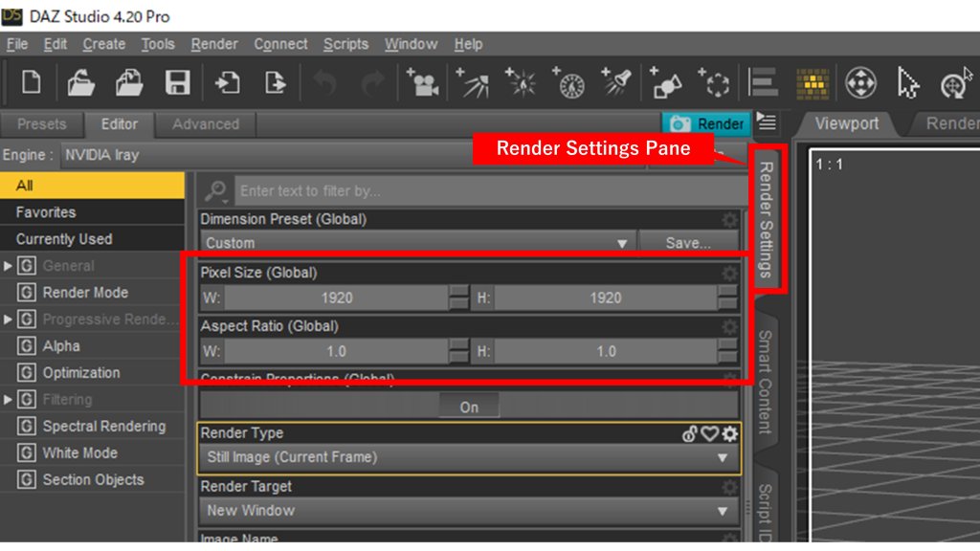Click the teal Render button
Screen dimensions: 980x551
(x=706, y=123)
